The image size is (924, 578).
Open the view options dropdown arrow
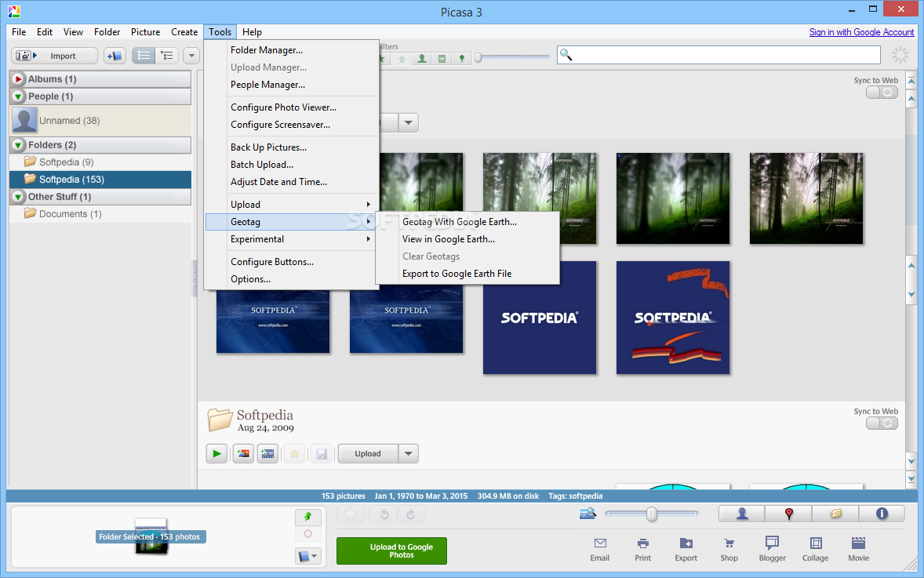(191, 56)
